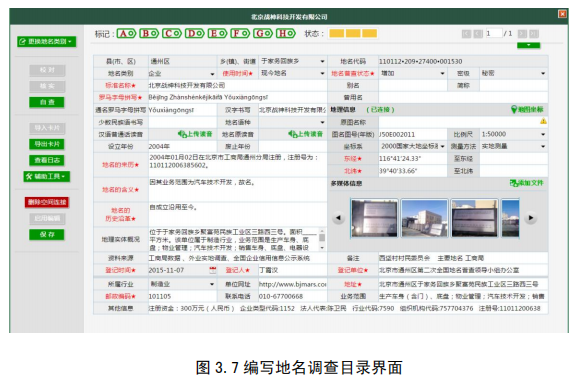Click the 别名 empty input field
Screen dimensions: 578x381
pos(412,85)
